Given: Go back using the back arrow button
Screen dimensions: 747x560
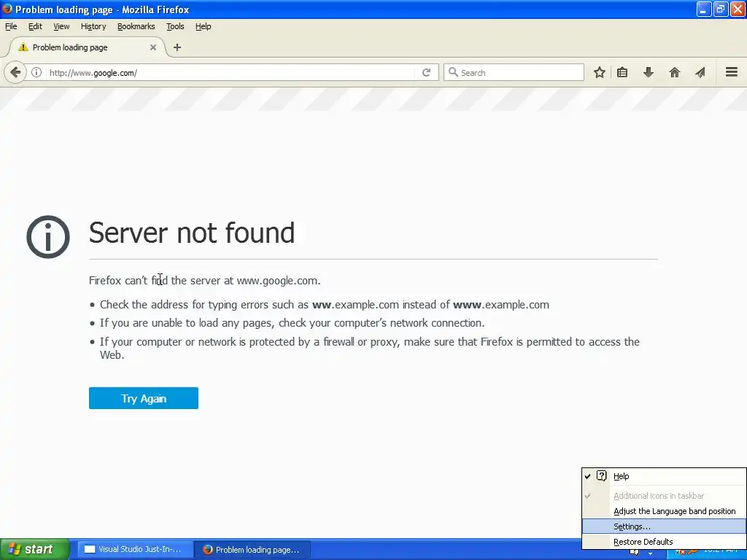Looking at the screenshot, I should 15,72.
